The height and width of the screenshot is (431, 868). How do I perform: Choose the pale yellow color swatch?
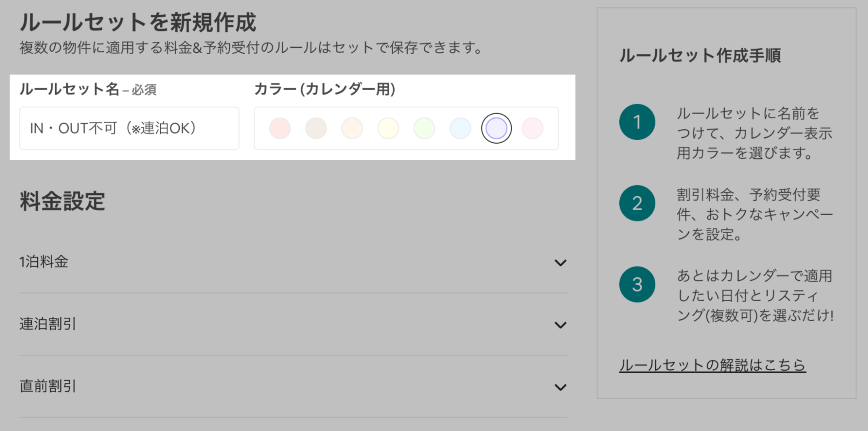click(388, 128)
